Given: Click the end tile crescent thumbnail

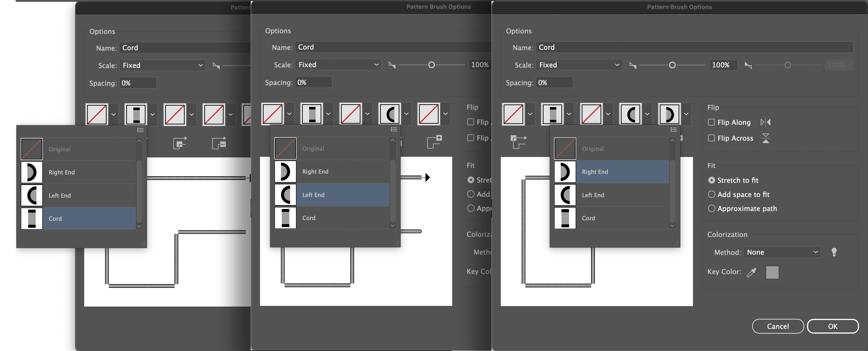Looking at the screenshot, I should [x=670, y=114].
